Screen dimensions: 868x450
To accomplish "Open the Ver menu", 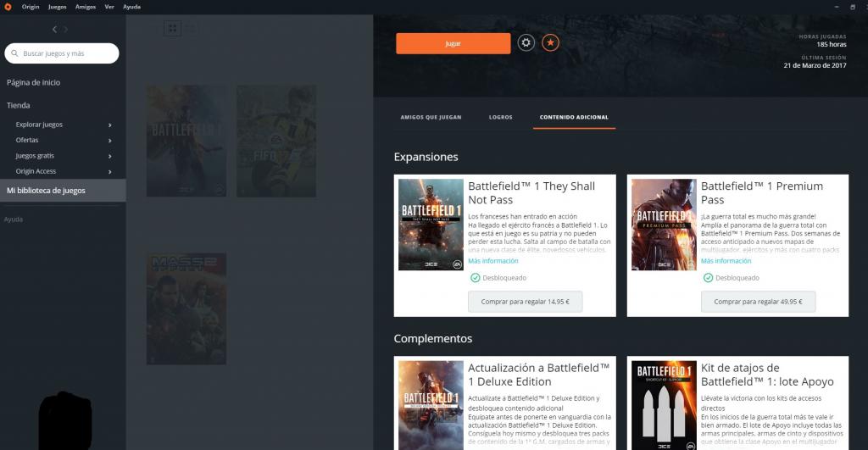I will [x=109, y=7].
